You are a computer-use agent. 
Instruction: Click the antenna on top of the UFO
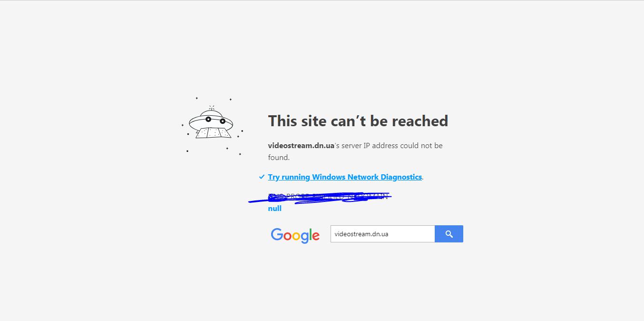(212, 108)
